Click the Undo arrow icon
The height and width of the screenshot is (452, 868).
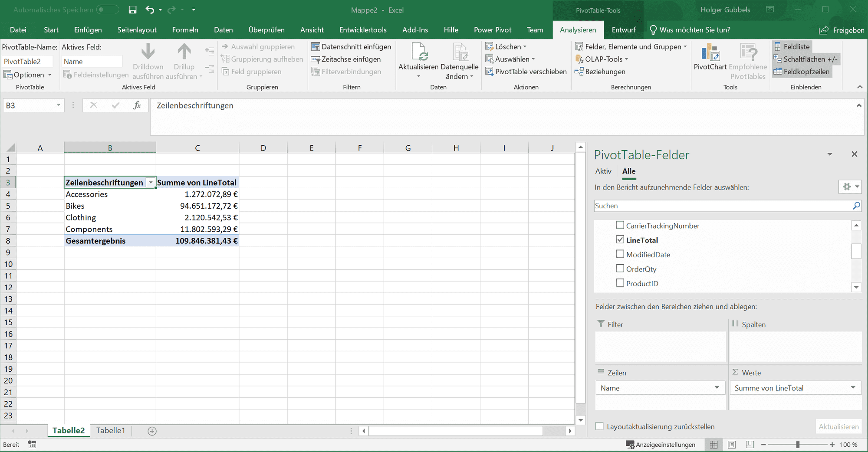pyautogui.click(x=150, y=10)
